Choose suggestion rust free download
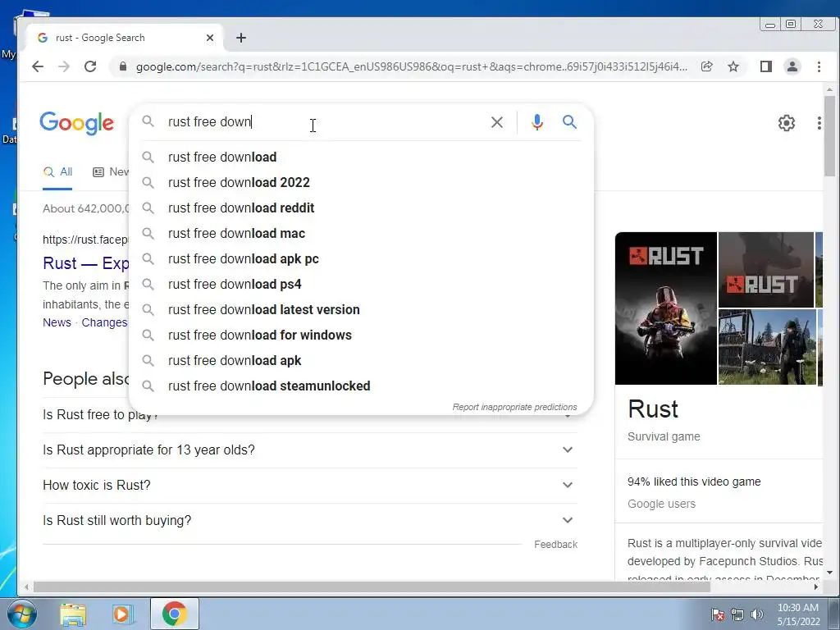The image size is (840, 630). [x=361, y=157]
